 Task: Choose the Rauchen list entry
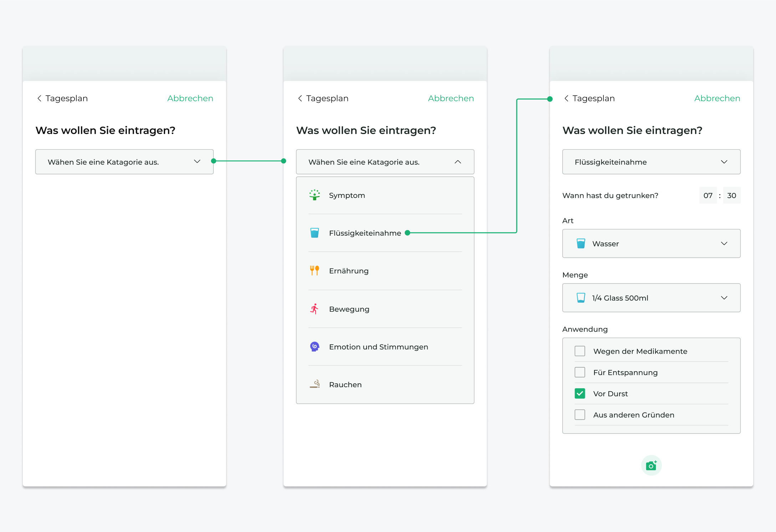pyautogui.click(x=345, y=384)
